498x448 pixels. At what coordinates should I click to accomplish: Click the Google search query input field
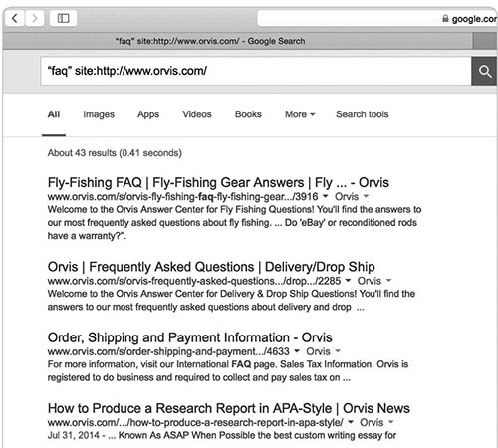256,71
